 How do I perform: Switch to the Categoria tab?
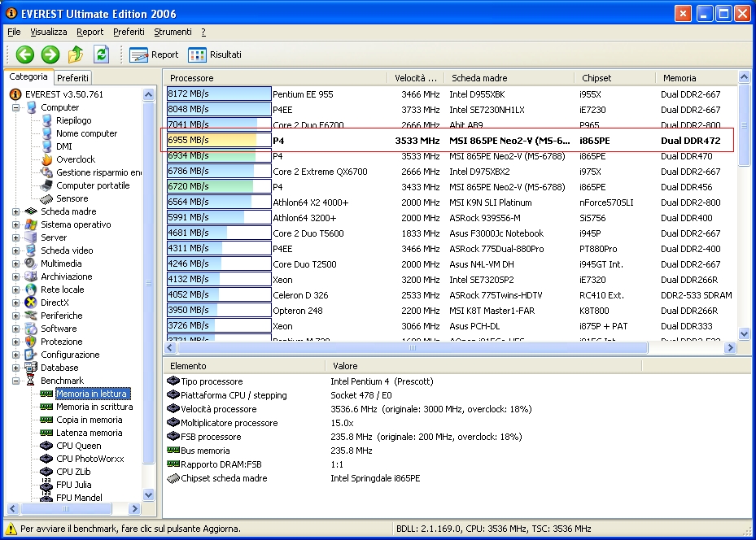[x=28, y=76]
